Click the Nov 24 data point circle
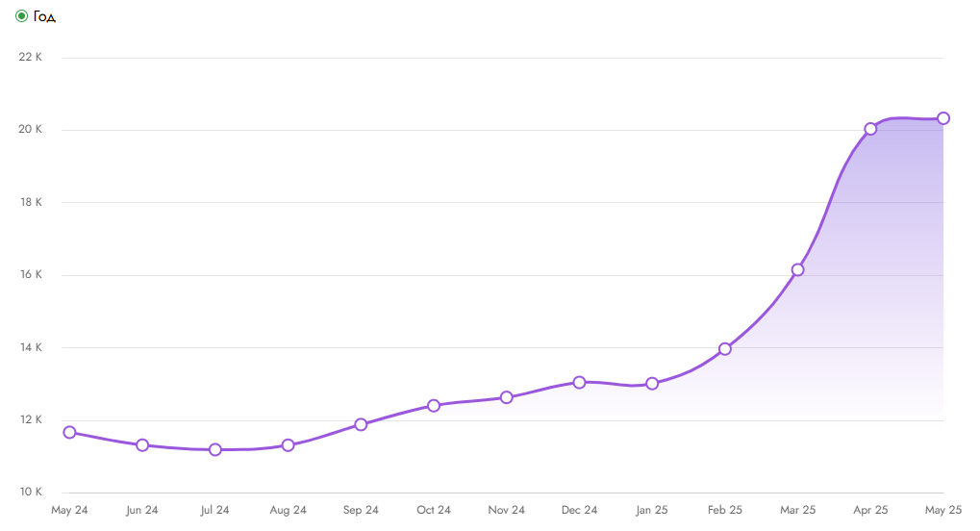980x531 pixels. tap(507, 397)
